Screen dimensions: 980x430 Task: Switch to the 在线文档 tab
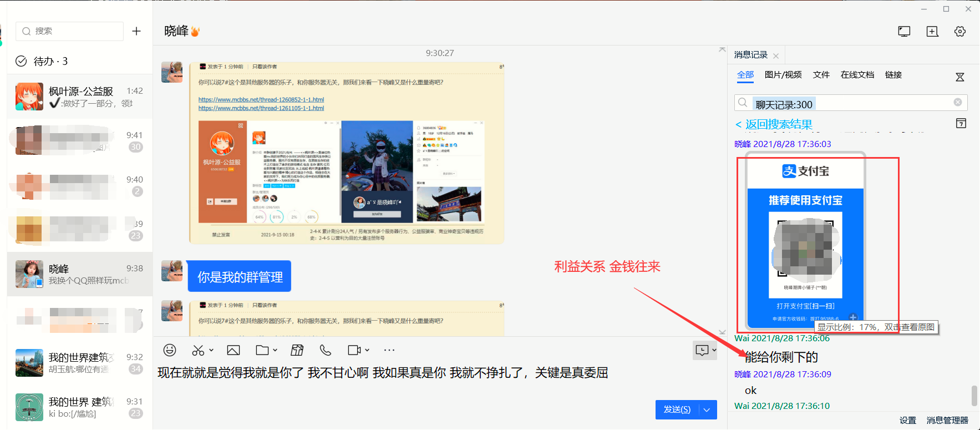pyautogui.click(x=857, y=75)
